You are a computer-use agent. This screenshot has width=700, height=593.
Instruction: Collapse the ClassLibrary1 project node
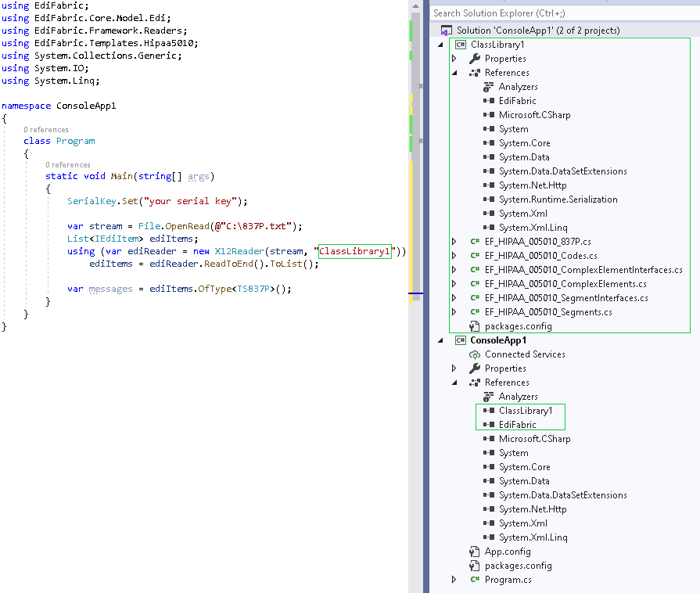(440, 45)
